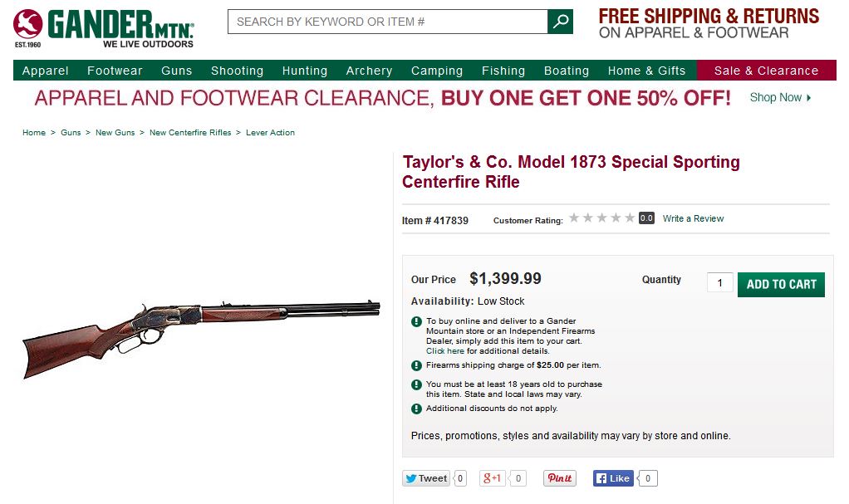Click the Write a Review link
This screenshot has height=504, width=849.
click(x=693, y=218)
